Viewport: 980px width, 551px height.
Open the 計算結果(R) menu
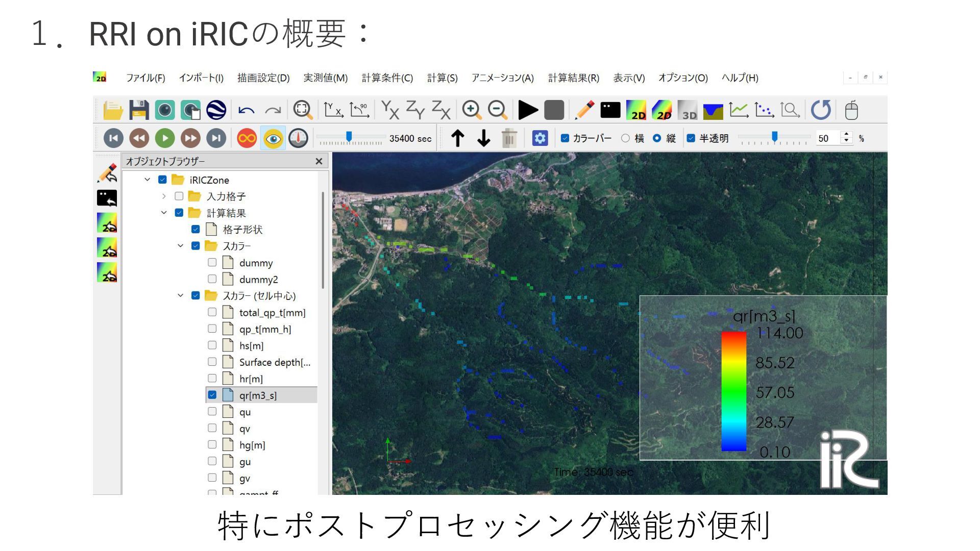point(573,78)
